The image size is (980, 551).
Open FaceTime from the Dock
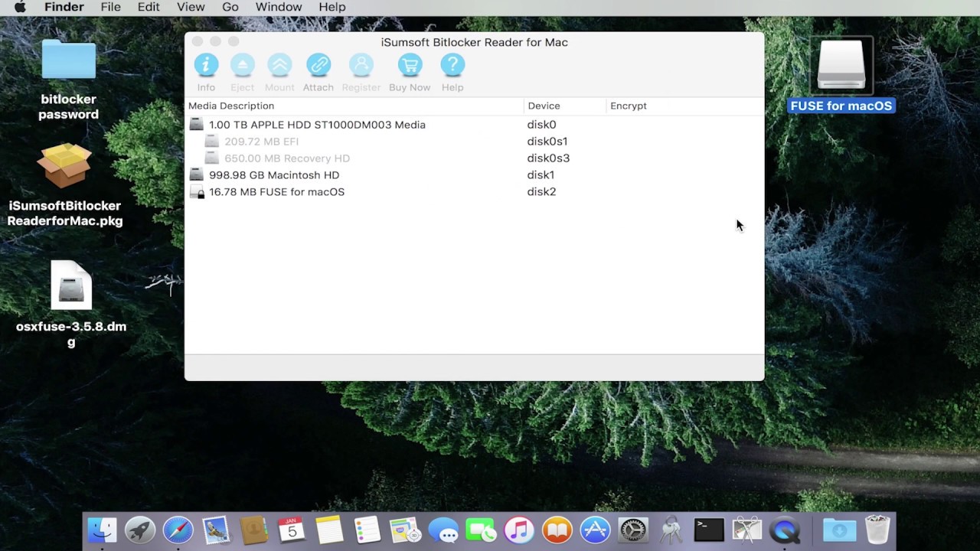481,530
